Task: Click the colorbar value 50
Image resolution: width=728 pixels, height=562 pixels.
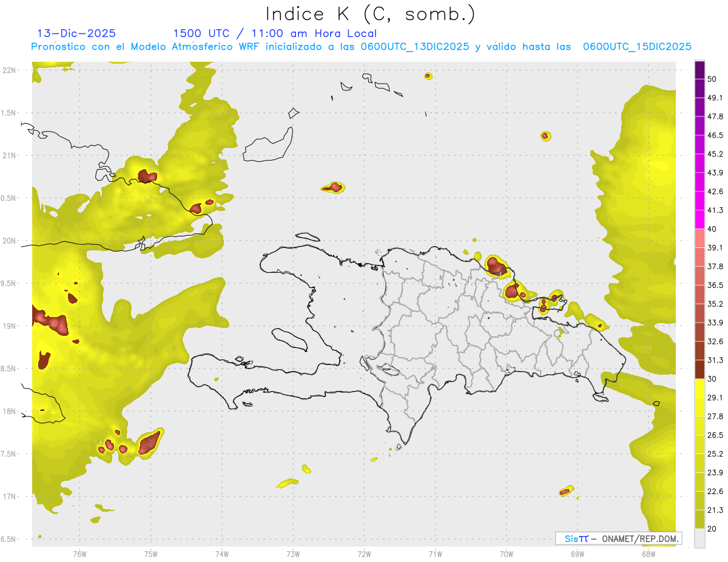Action: pos(712,78)
